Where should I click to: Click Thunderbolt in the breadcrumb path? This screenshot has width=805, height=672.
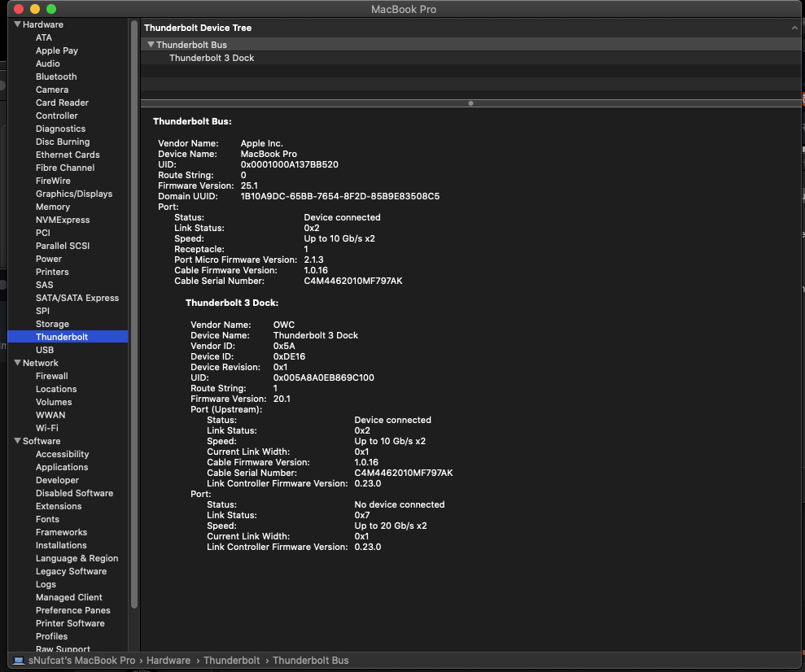tap(231, 660)
